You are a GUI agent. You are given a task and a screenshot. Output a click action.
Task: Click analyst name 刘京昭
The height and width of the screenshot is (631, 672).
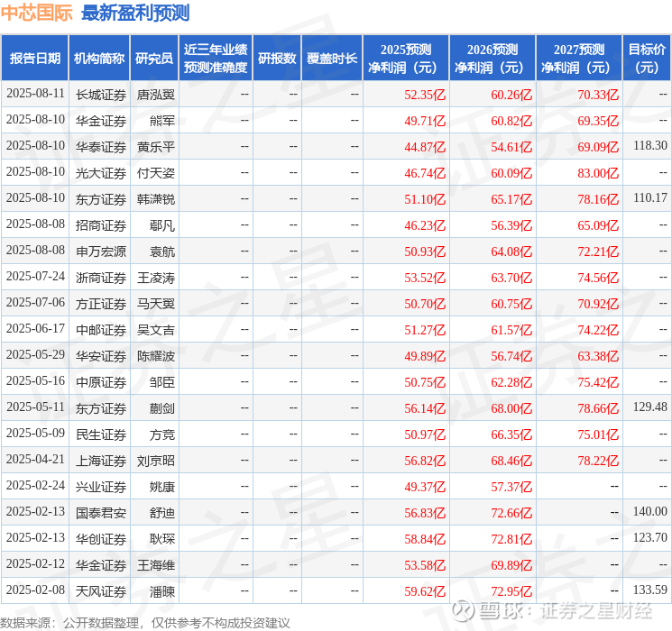coord(155,460)
